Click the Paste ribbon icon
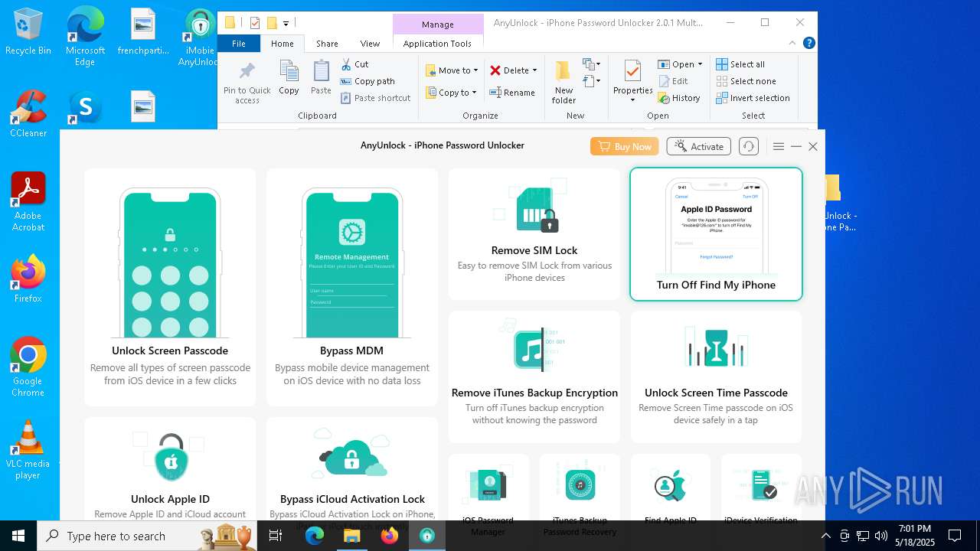Image resolution: width=980 pixels, height=551 pixels. (321, 77)
